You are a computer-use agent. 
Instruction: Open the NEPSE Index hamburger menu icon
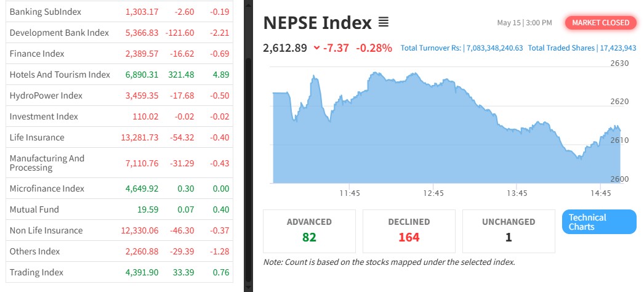[x=383, y=23]
